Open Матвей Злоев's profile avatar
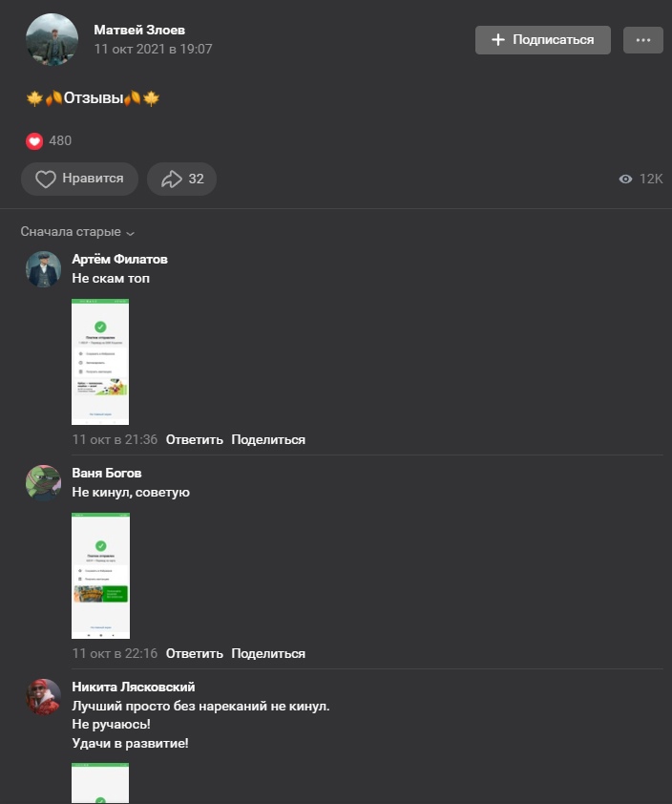The image size is (672, 804). pos(52,39)
